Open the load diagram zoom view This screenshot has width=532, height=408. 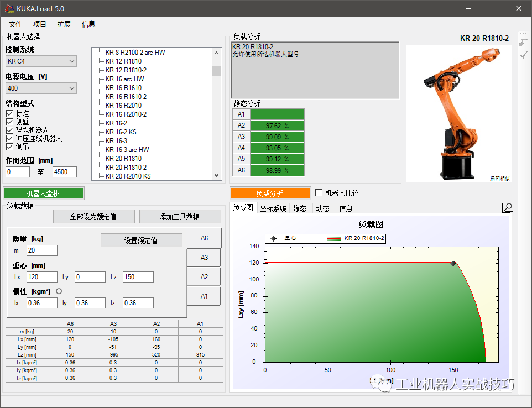(x=508, y=206)
